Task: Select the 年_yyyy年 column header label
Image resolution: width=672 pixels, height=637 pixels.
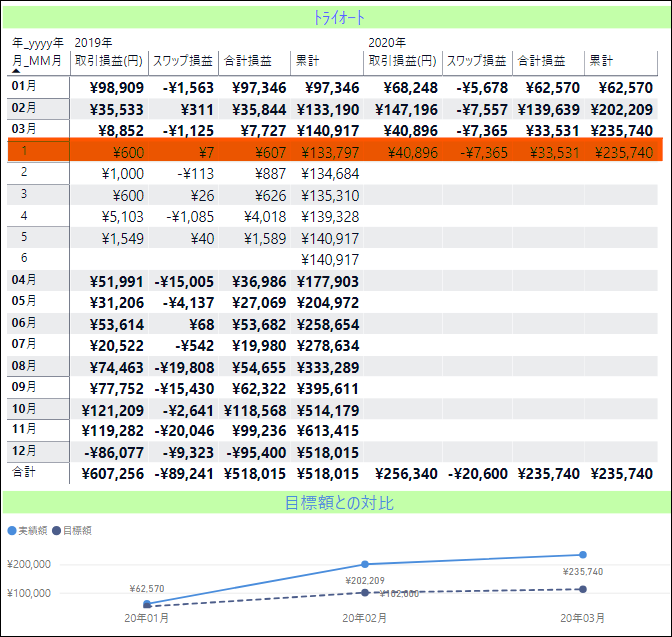Action: 37,42
